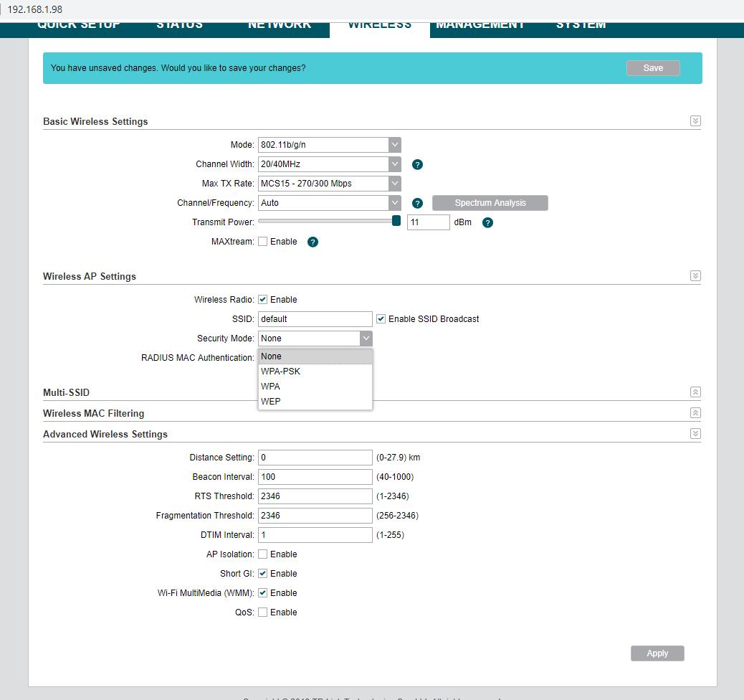The width and height of the screenshot is (744, 700).
Task: Click the Save button in banner
Action: pyautogui.click(x=652, y=68)
